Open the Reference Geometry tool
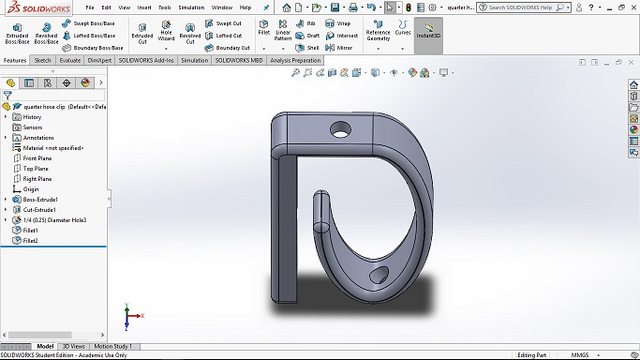 click(378, 30)
